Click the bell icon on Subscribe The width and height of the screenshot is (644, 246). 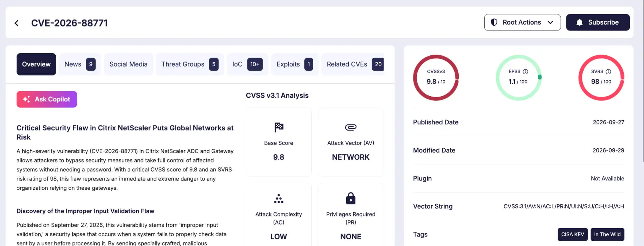(x=579, y=22)
